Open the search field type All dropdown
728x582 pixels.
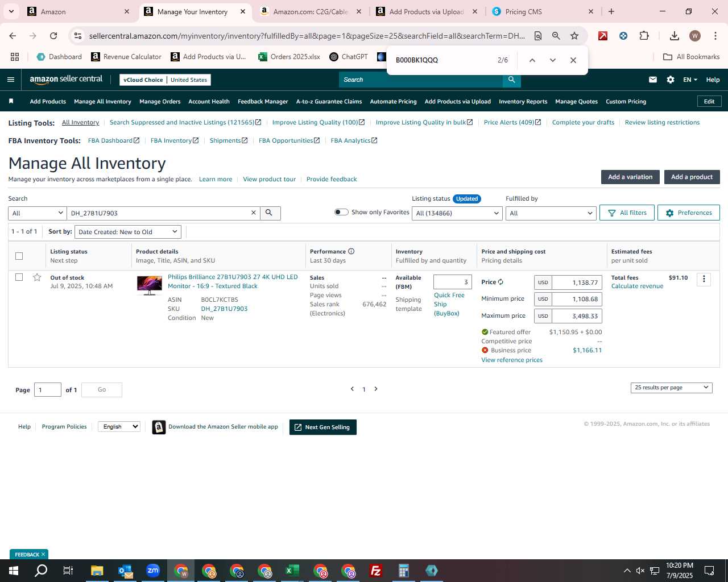point(38,213)
